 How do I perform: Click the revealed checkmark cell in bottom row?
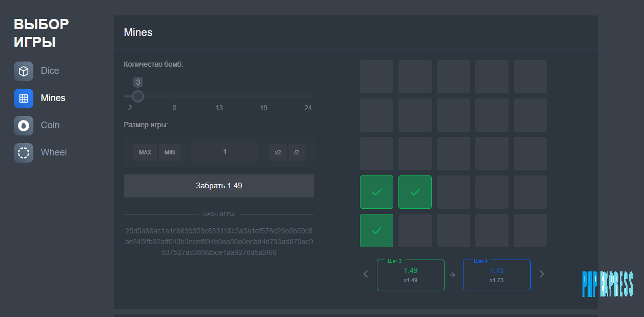[376, 231]
